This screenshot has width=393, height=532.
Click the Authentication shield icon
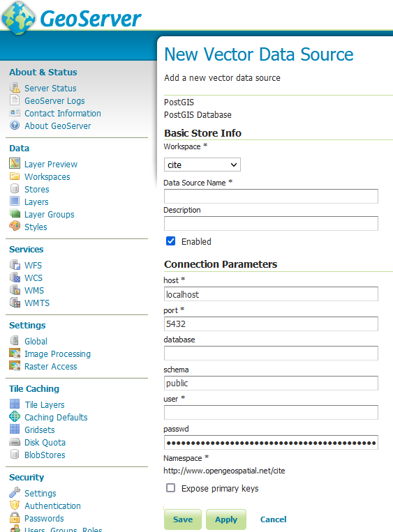tap(15, 506)
